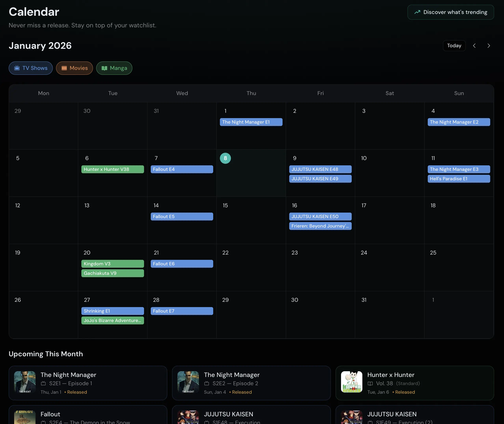This screenshot has height=424, width=504.
Task: Open JoJo's Bizarre Adventure event
Action: (x=113, y=320)
